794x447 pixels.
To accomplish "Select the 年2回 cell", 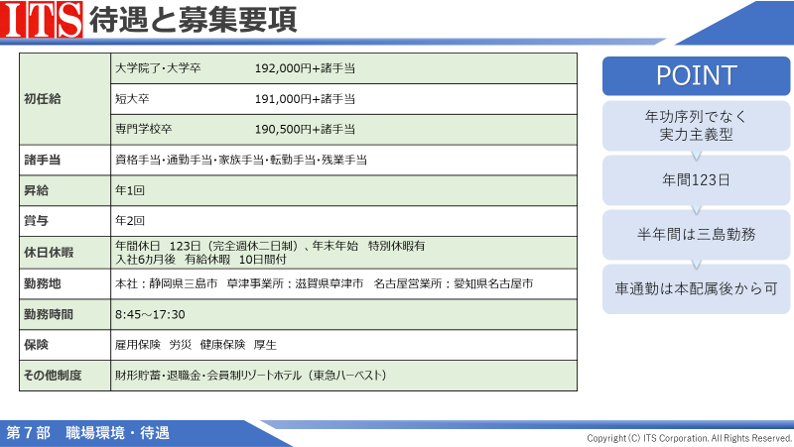I will [x=343, y=221].
